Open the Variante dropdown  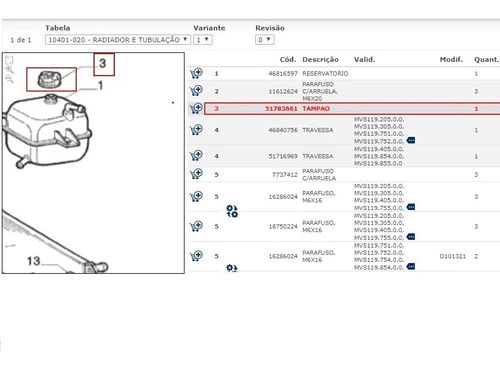click(x=203, y=40)
